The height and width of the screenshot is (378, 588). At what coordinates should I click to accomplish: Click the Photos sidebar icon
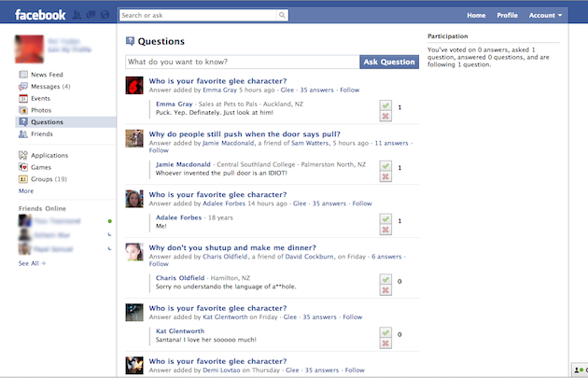point(23,110)
